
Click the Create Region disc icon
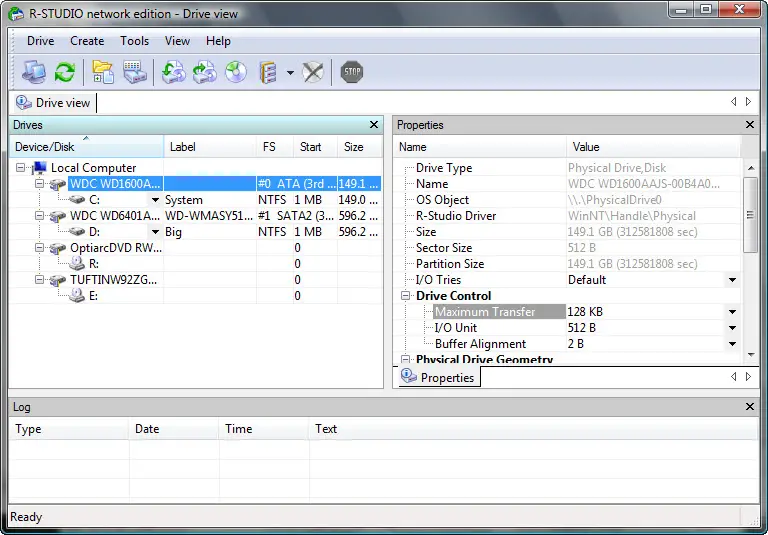pos(236,73)
